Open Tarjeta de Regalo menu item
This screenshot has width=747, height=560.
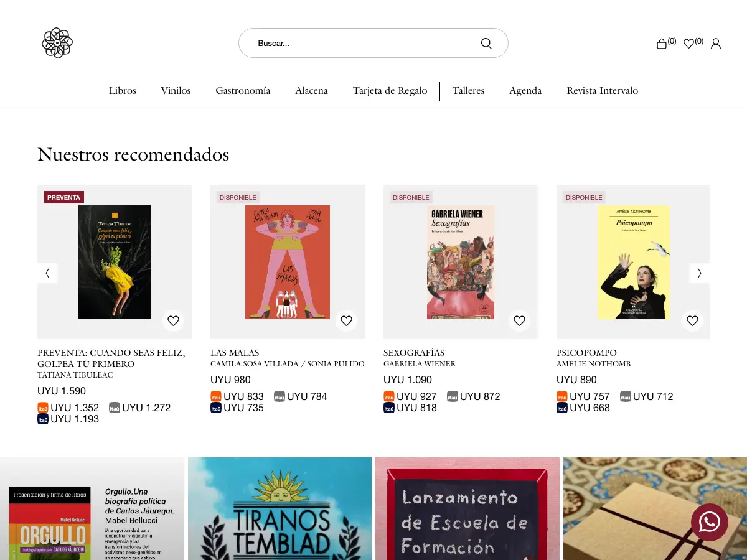click(390, 91)
